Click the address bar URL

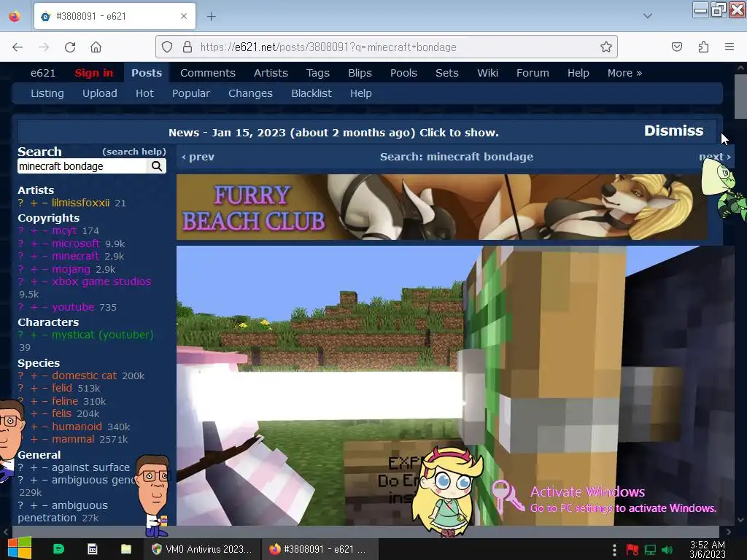pyautogui.click(x=328, y=47)
